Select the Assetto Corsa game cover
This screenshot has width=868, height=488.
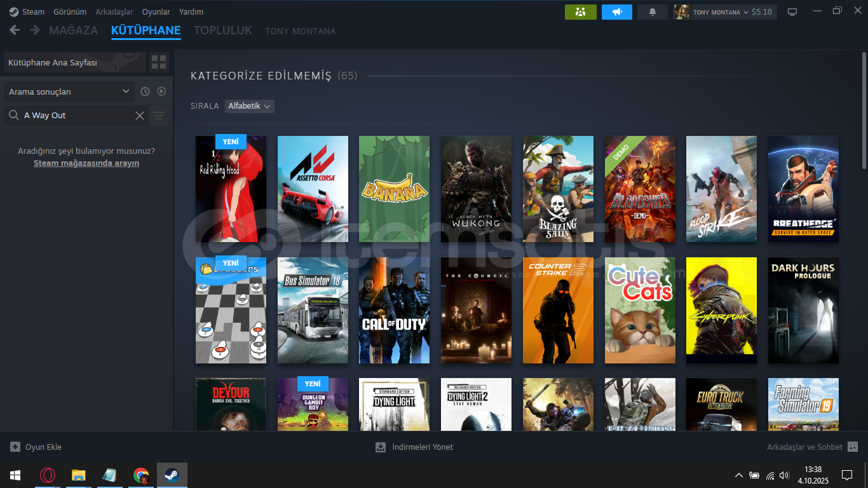pos(313,189)
